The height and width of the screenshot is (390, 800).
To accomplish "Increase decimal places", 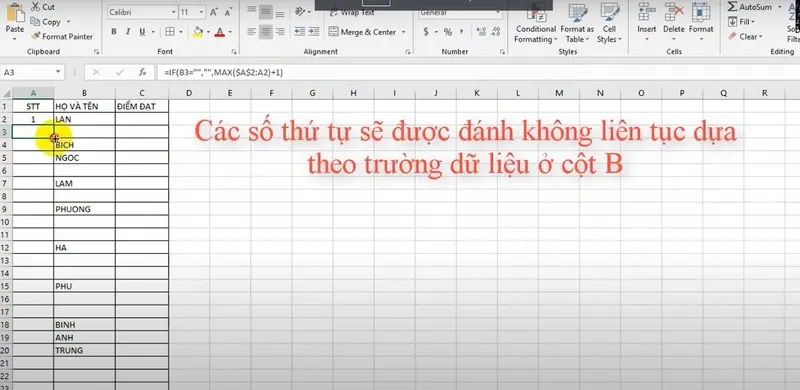I will (481, 32).
